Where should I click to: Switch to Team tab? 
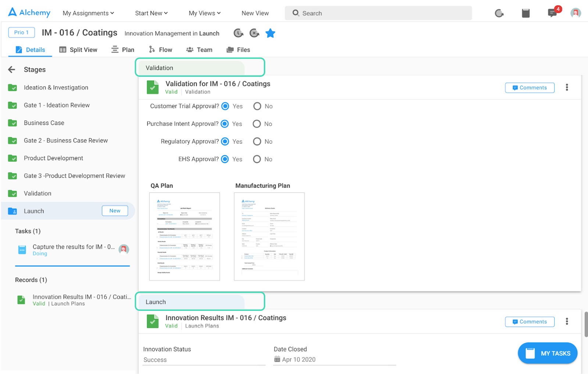(199, 50)
